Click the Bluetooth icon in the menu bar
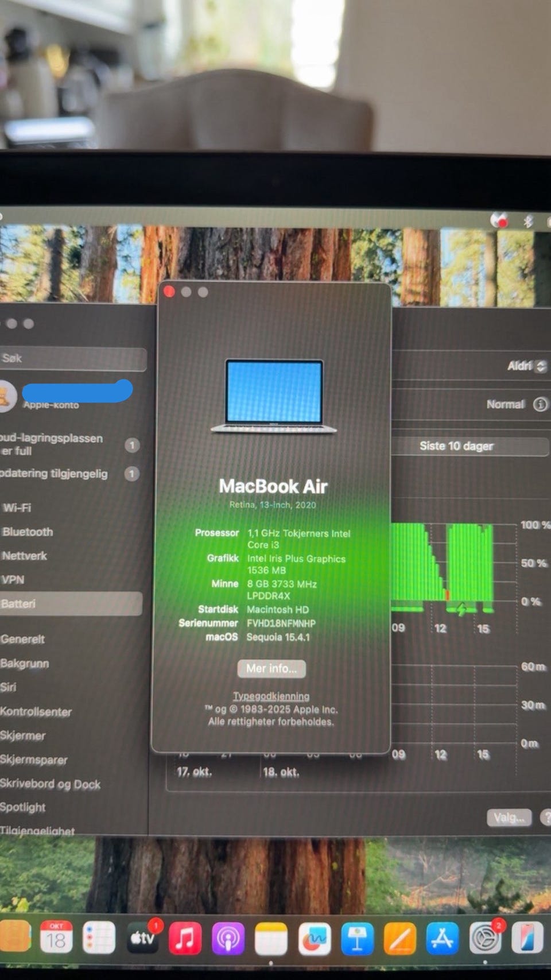 coord(528,221)
